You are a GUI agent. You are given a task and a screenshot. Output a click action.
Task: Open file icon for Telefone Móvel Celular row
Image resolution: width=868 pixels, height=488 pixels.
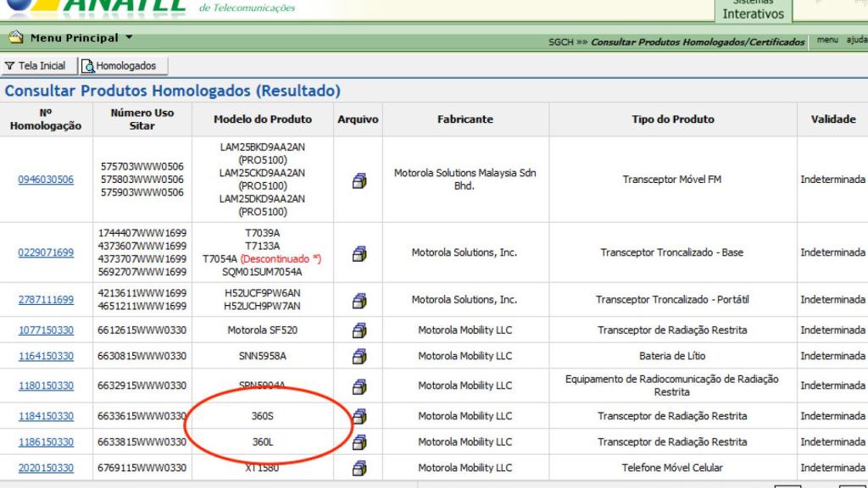[359, 468]
